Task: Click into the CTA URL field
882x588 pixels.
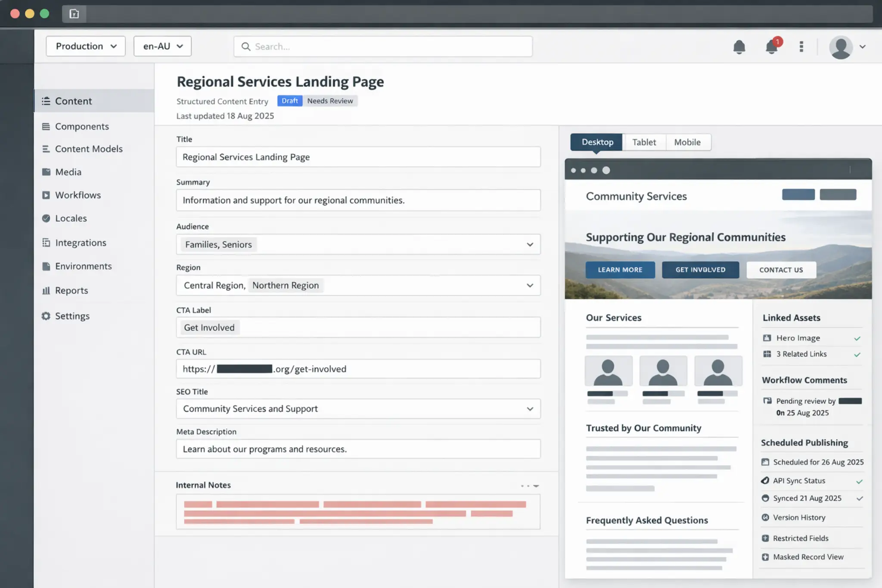Action: pos(358,369)
